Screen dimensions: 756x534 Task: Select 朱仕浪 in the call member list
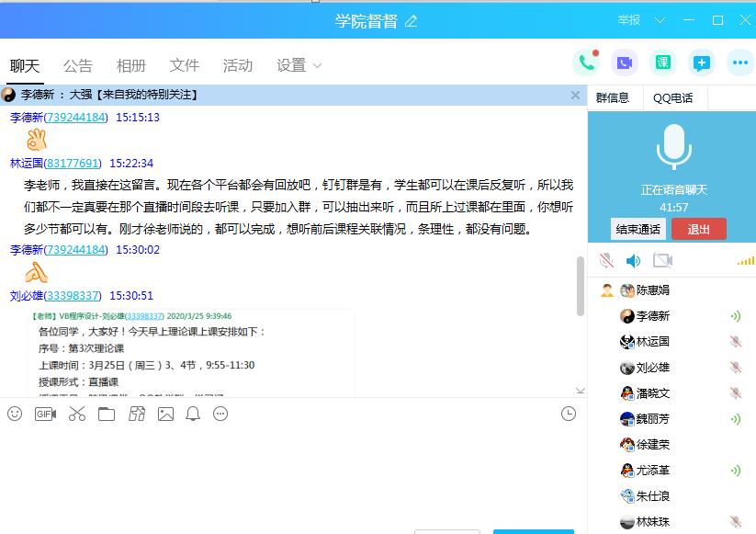pos(652,496)
